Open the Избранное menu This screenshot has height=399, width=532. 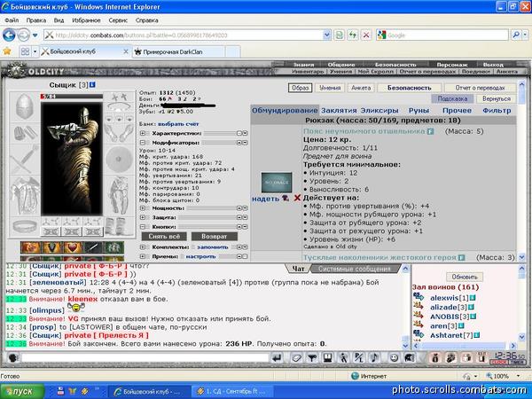86,20
